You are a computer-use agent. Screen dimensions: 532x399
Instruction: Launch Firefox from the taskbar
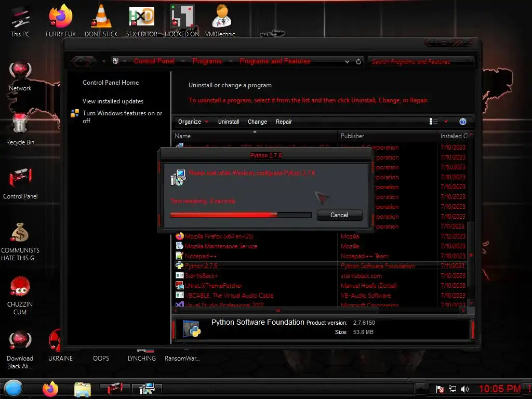50,389
